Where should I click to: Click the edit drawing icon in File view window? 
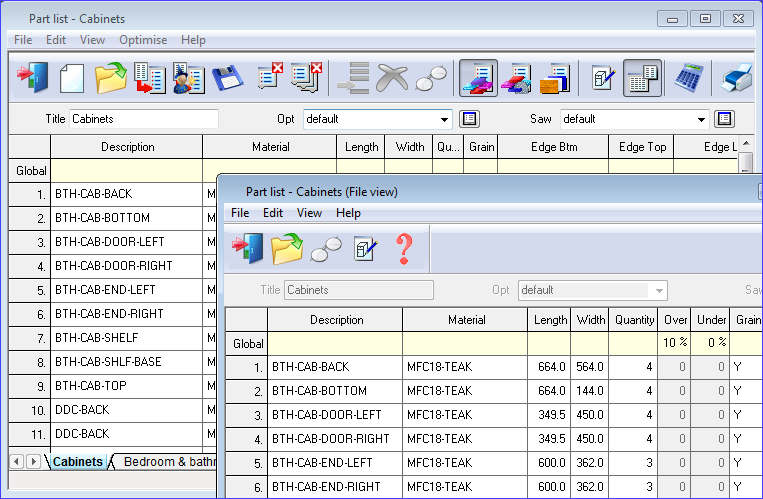pyautogui.click(x=365, y=249)
